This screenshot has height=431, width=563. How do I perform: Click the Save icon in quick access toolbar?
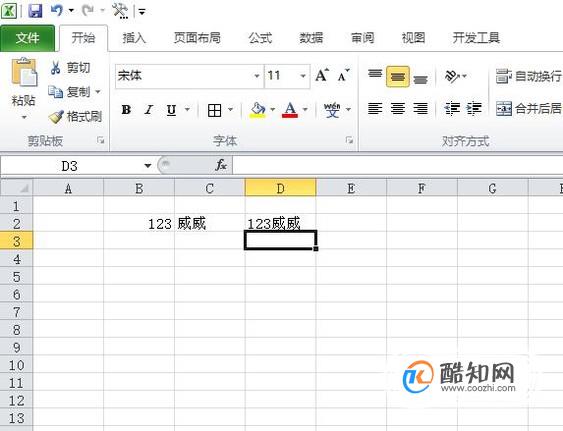[x=35, y=11]
